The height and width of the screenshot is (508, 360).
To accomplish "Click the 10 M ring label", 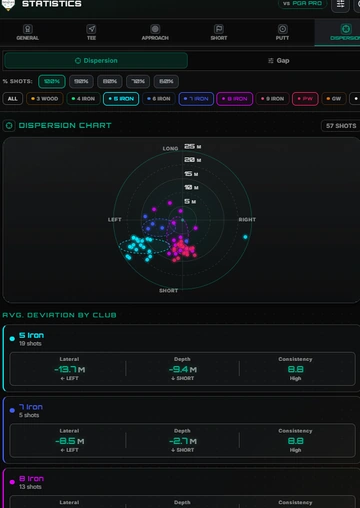I will point(191,187).
